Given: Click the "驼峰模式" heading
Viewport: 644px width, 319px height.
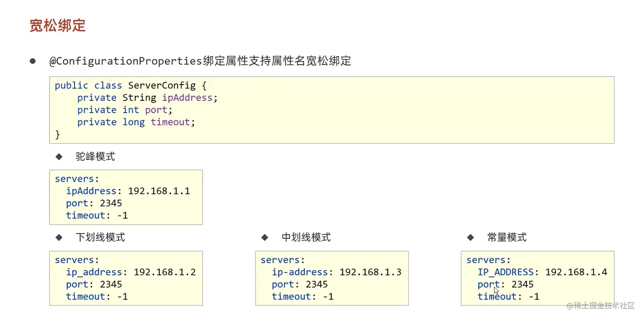Looking at the screenshot, I should coord(95,157).
